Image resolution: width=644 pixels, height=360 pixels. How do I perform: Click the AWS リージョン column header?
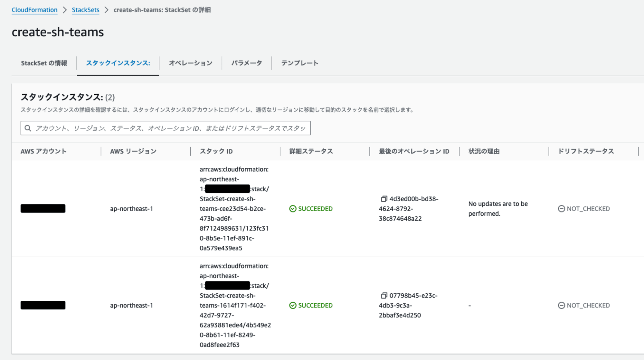click(133, 151)
